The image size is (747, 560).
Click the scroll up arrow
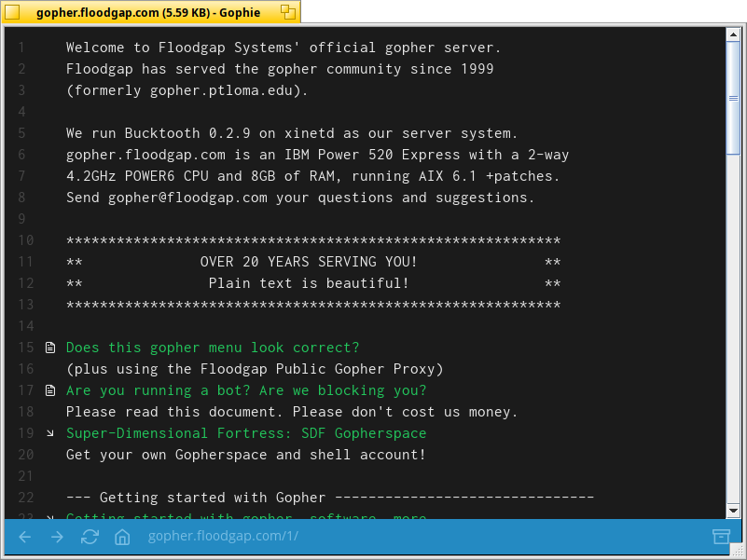[x=733, y=34]
